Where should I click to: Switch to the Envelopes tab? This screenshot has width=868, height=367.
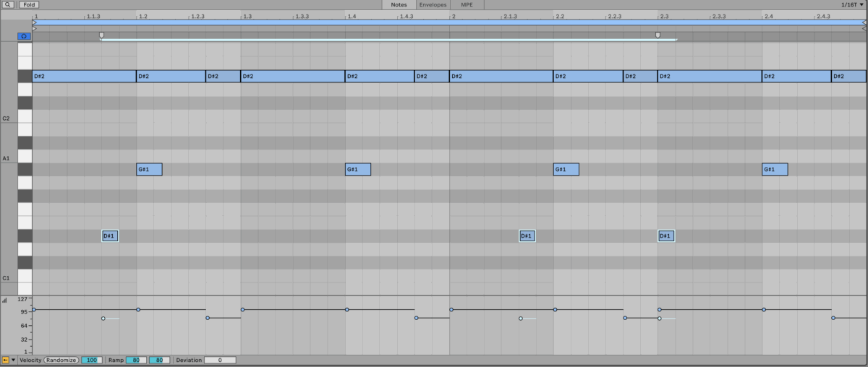point(433,4)
